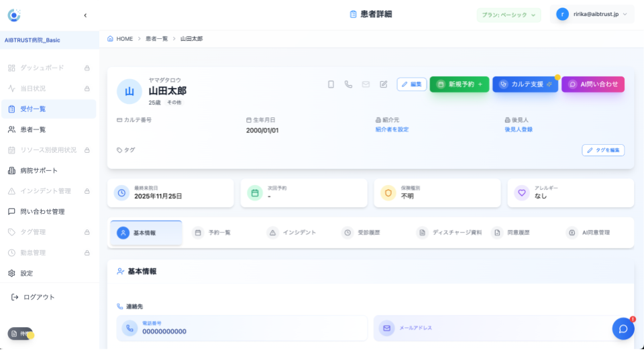
Task: Click the 紹介者を設定 link
Action: coord(392,129)
